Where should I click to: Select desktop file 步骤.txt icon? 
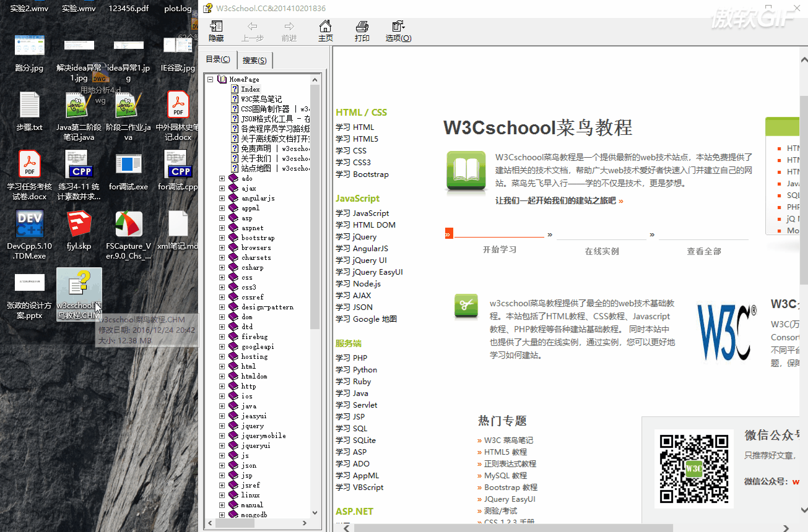coord(30,111)
